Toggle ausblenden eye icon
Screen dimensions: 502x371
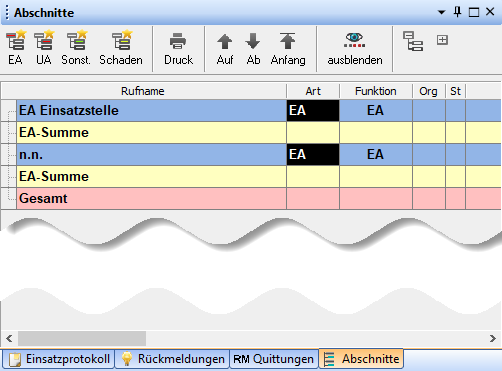(x=355, y=48)
